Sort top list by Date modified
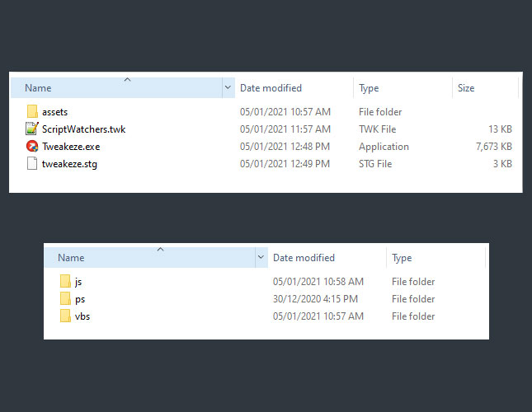Screen dimensions: 532x412 (271, 87)
